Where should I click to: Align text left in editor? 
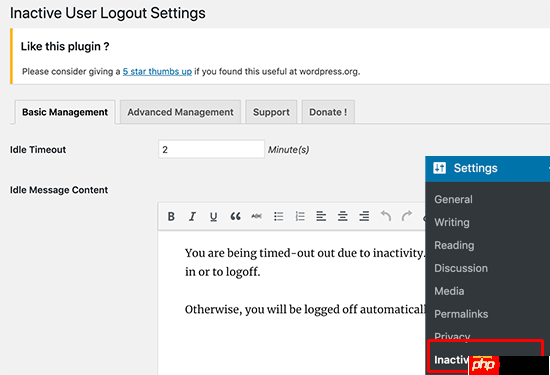tap(321, 216)
